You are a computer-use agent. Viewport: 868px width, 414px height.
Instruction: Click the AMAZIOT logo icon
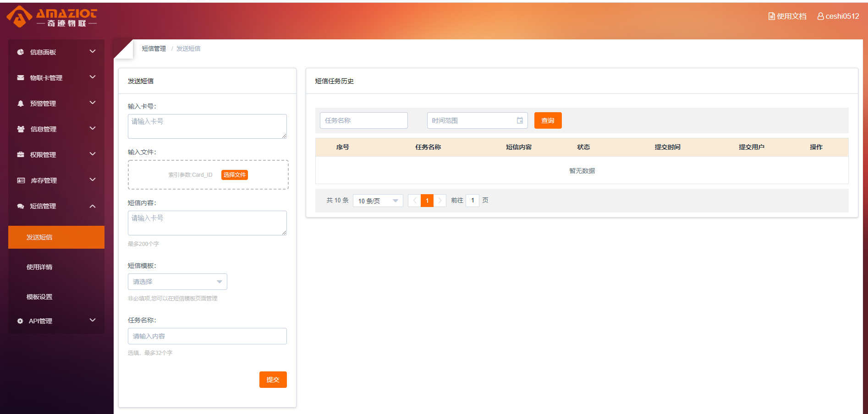click(19, 16)
